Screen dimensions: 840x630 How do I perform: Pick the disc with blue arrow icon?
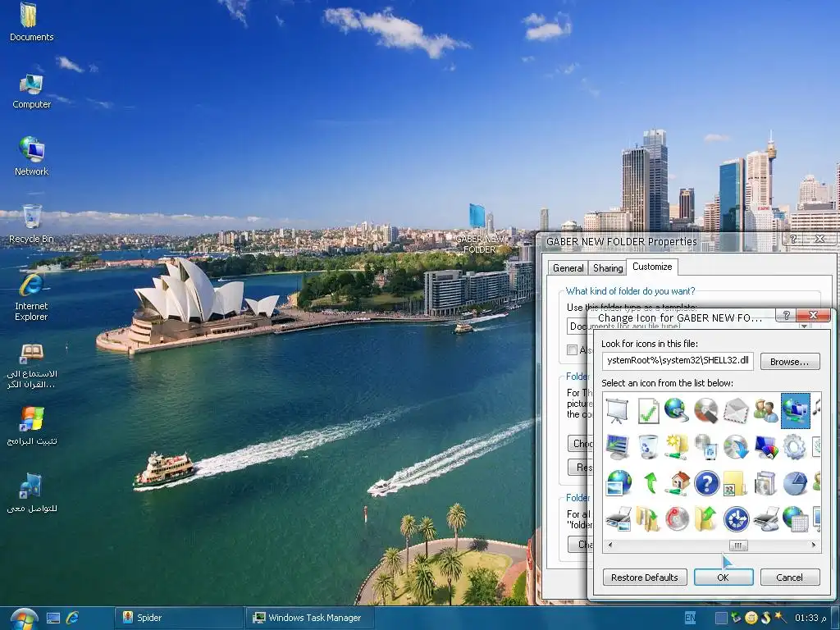736,447
